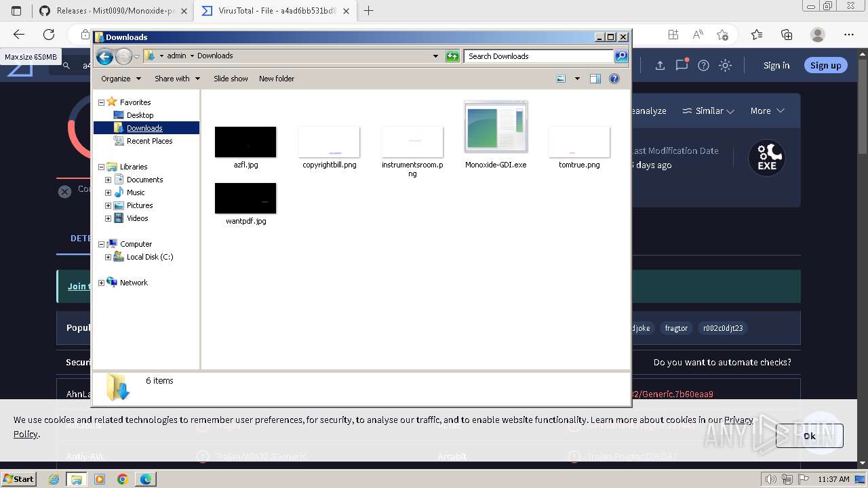Expand the Videos library
Screen dimensions: 868x488
108,218
